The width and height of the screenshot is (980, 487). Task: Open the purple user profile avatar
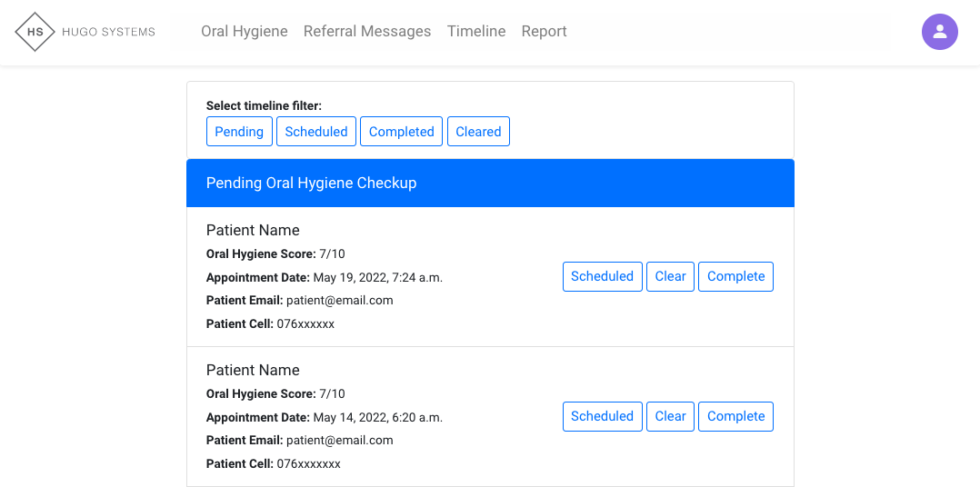[939, 32]
